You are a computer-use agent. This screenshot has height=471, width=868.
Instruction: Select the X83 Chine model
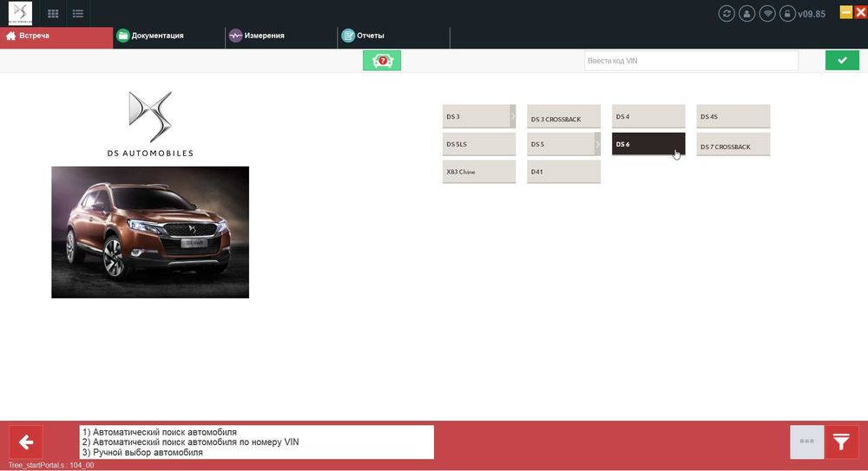479,172
